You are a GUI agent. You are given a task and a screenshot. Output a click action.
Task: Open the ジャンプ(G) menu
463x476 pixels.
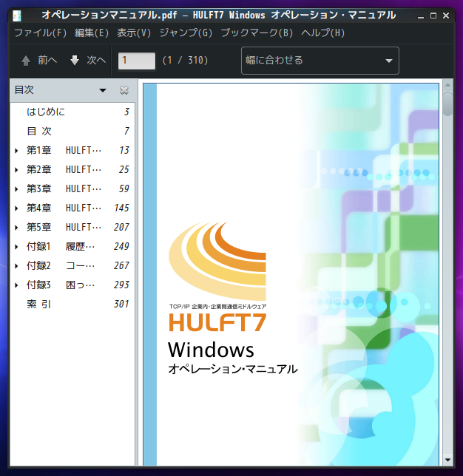pyautogui.click(x=186, y=33)
